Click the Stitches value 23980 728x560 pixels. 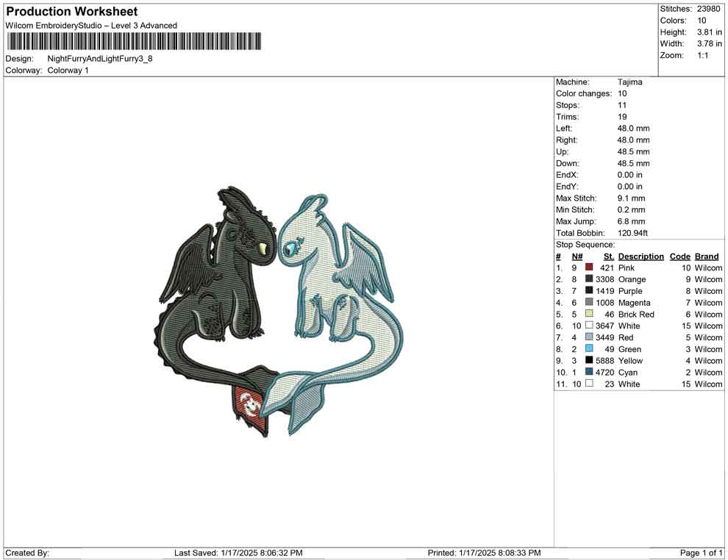[708, 9]
